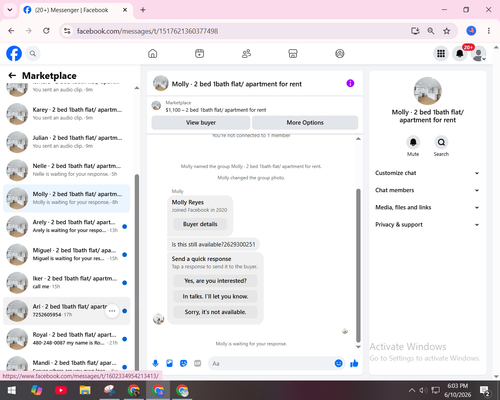Mute this conversation with the bell icon
This screenshot has height=400, width=500.
coord(413,143)
